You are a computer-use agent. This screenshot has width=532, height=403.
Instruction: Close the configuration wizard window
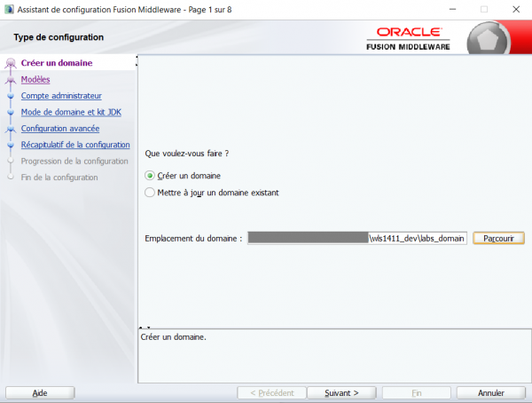pos(516,9)
